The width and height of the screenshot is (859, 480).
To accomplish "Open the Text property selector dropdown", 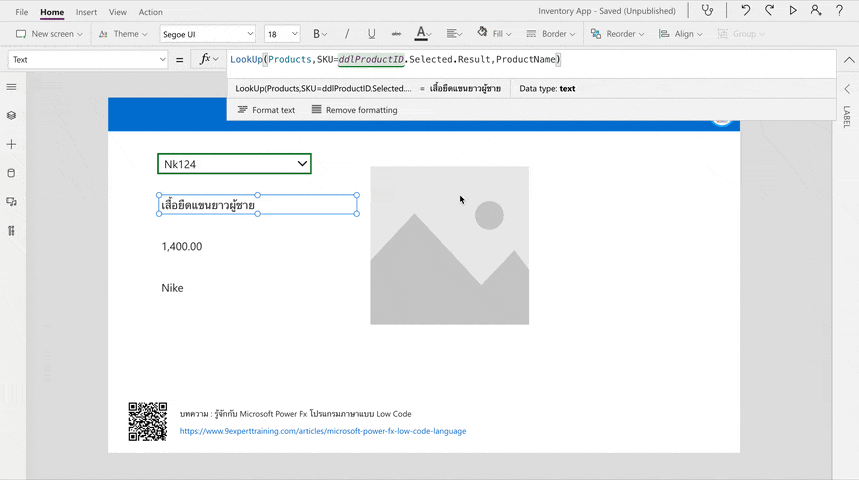I will coord(88,60).
